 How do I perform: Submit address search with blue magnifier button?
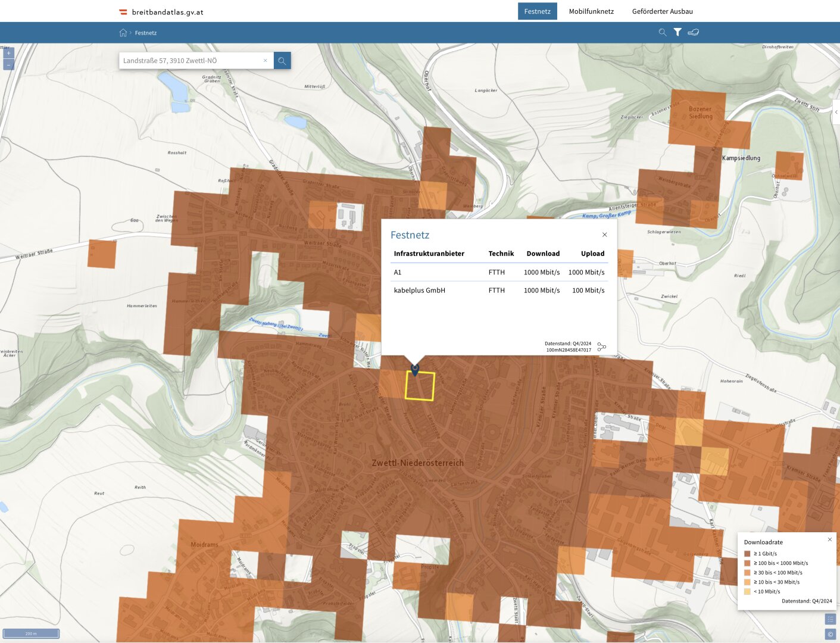coord(282,61)
